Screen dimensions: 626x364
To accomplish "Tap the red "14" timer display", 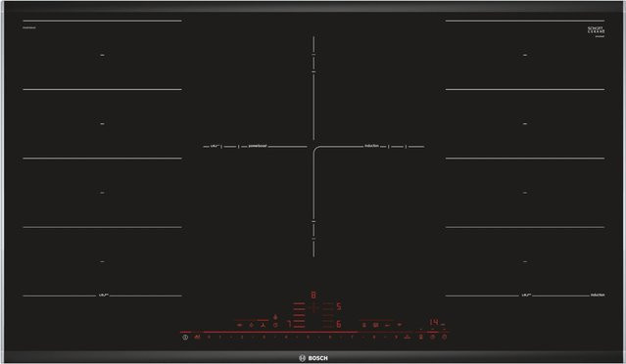I will click(x=434, y=322).
